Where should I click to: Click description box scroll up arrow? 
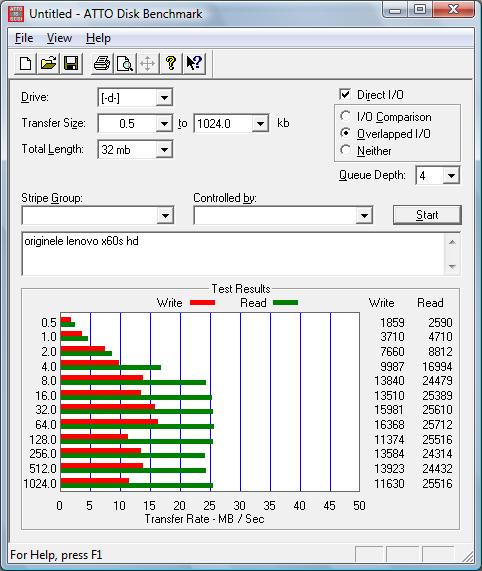tap(452, 243)
